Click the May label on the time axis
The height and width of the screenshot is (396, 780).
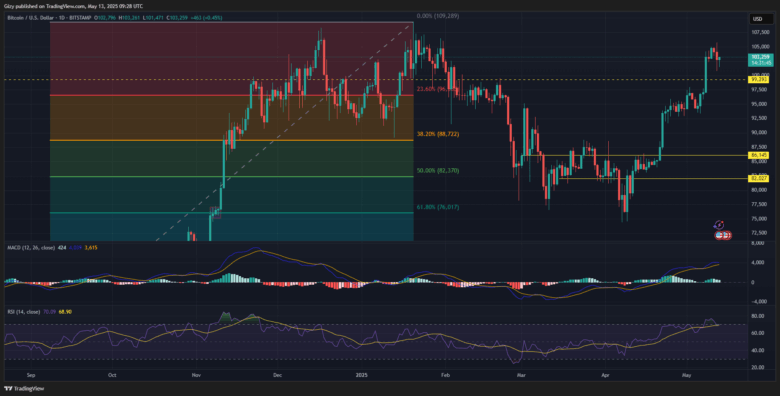pos(687,376)
